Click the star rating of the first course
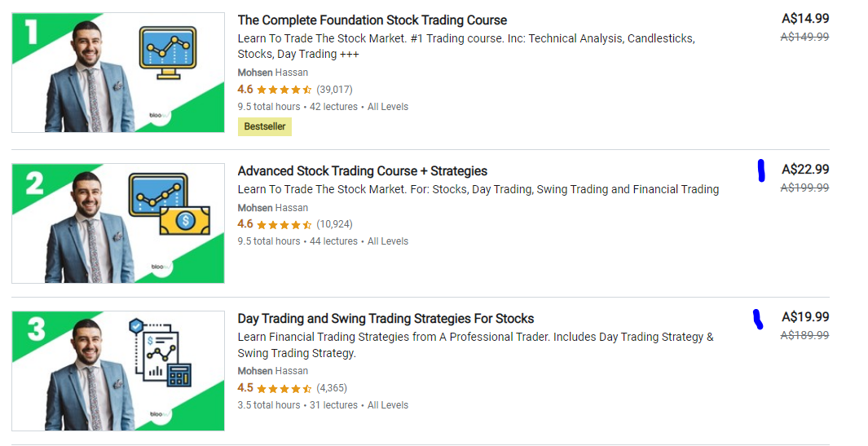 [284, 90]
